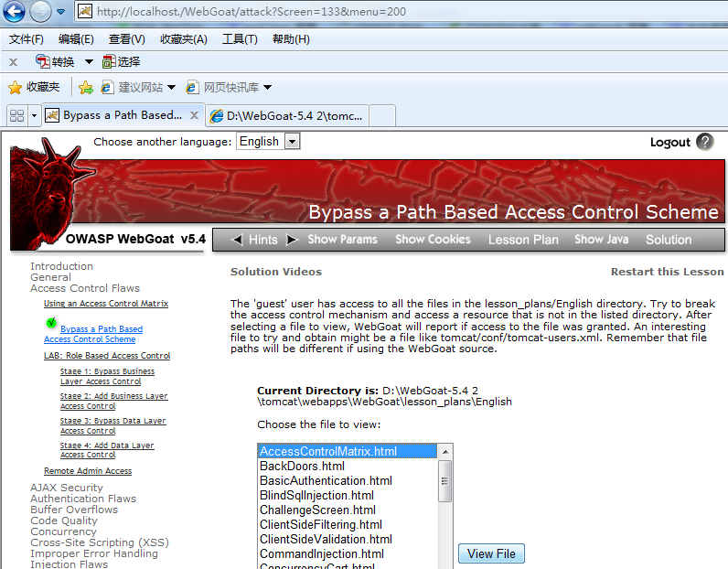Click Show Java
The height and width of the screenshot is (569, 728).
601,239
